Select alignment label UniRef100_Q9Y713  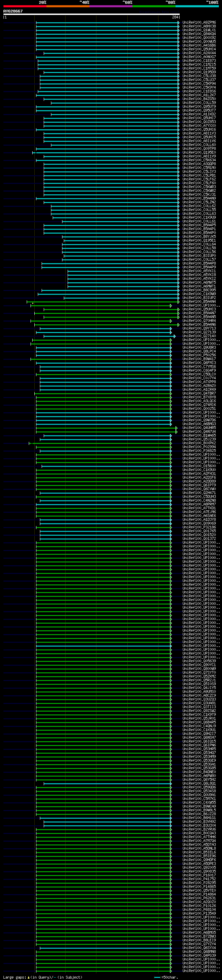coord(199,328)
